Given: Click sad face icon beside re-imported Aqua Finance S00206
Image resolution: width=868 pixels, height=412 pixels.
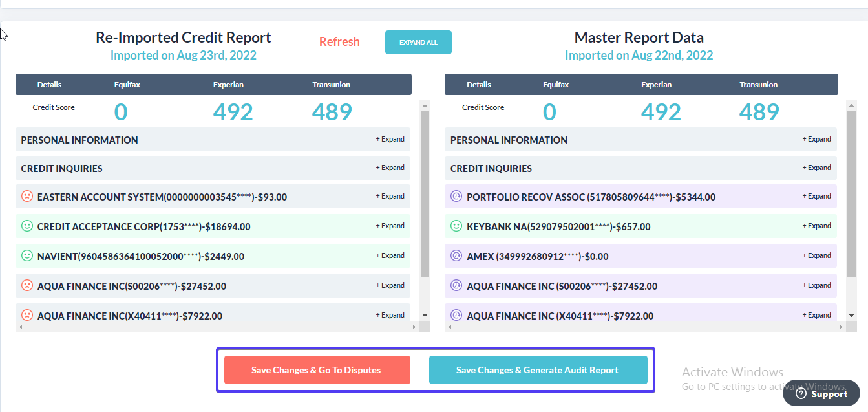Looking at the screenshot, I should [x=27, y=286].
